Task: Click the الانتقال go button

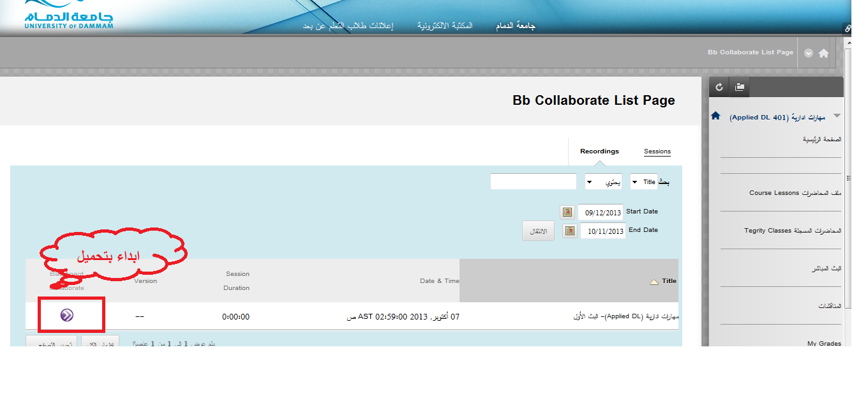Action: [x=538, y=231]
